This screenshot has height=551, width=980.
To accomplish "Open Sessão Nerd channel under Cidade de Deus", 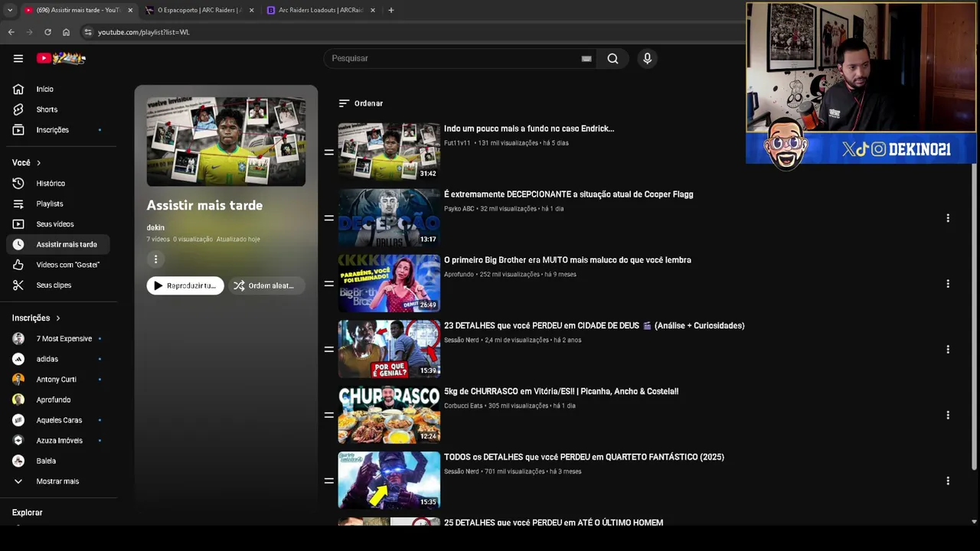I will coord(461,340).
